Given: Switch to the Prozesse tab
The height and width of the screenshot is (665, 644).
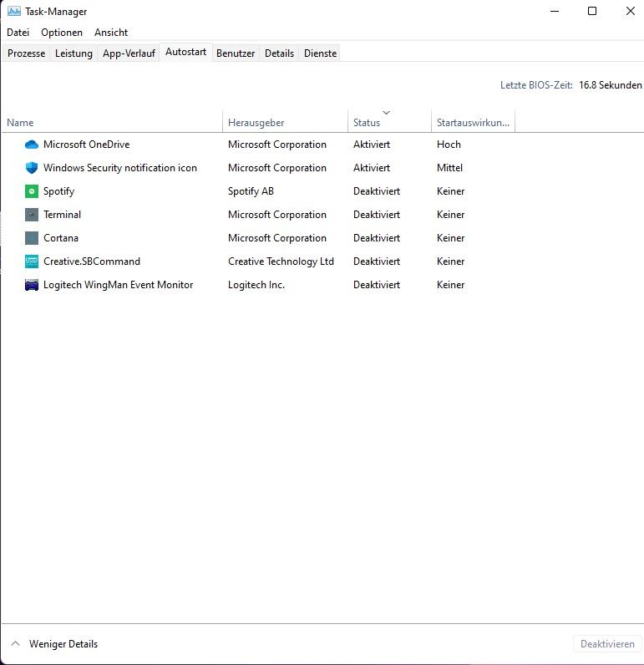Looking at the screenshot, I should [x=26, y=53].
